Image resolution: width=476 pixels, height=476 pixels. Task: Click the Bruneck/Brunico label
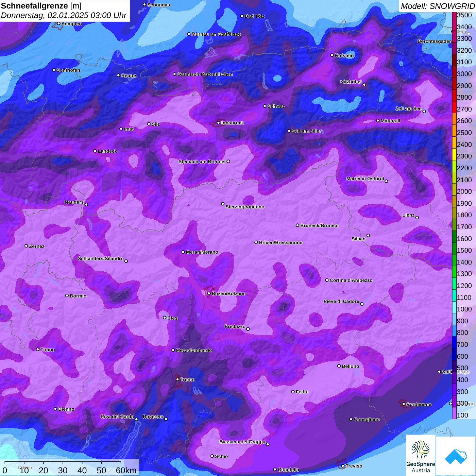pos(319,225)
